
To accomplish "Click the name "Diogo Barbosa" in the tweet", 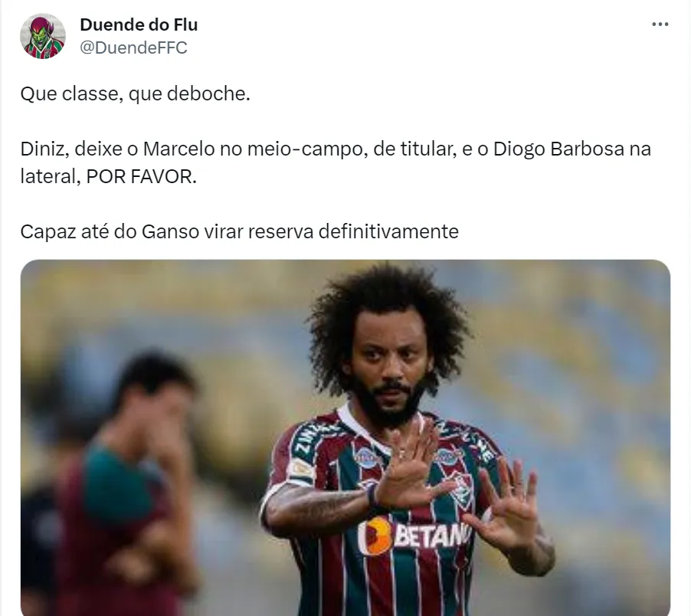I will click(x=558, y=149).
